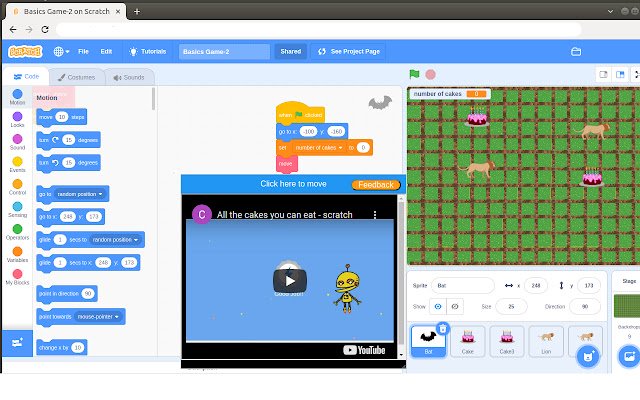Viewport: 640px width, 400px height.
Task: Click the pink move custom block
Action: click(x=287, y=164)
